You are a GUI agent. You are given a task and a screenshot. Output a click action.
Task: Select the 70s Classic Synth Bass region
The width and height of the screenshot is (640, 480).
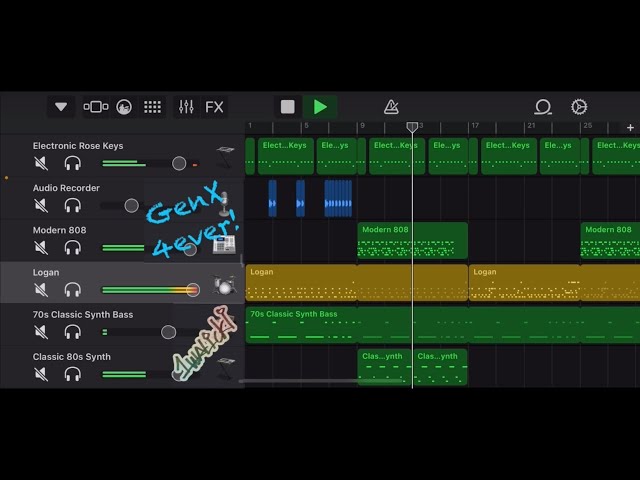click(x=443, y=325)
